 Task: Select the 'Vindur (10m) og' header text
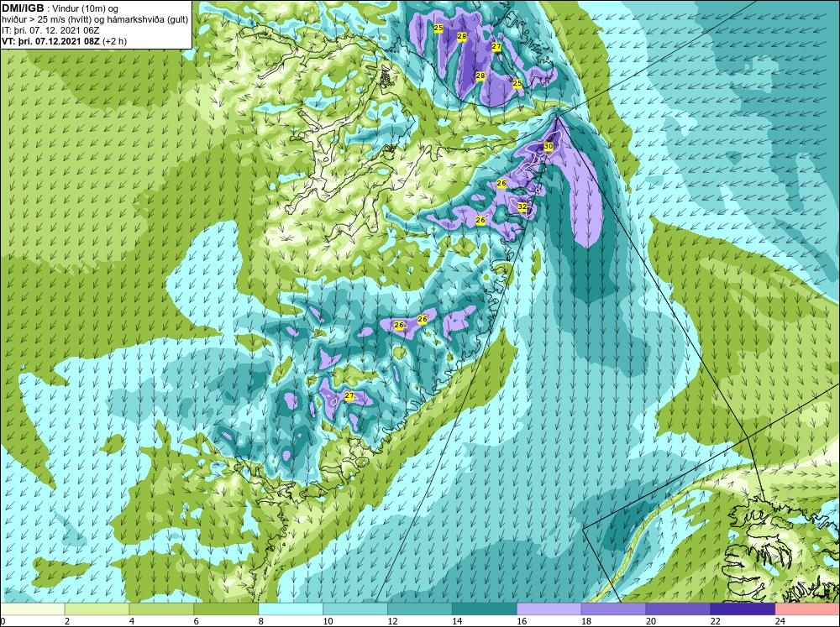pos(87,9)
